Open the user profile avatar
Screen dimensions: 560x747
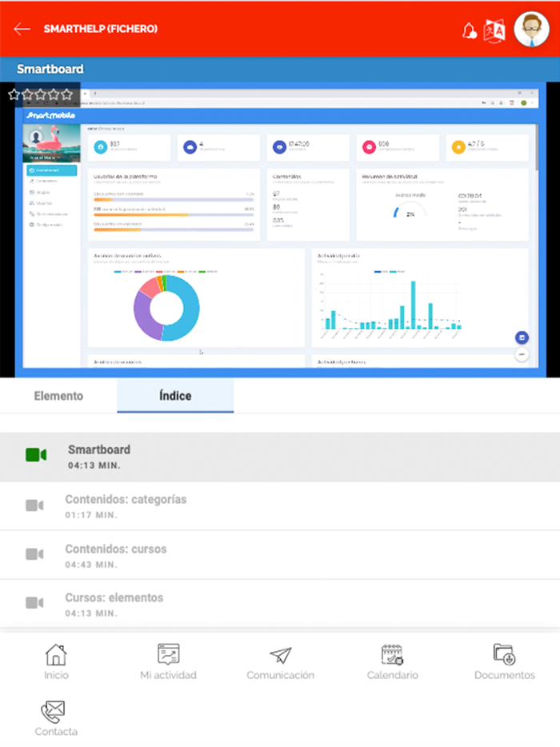pyautogui.click(x=532, y=30)
